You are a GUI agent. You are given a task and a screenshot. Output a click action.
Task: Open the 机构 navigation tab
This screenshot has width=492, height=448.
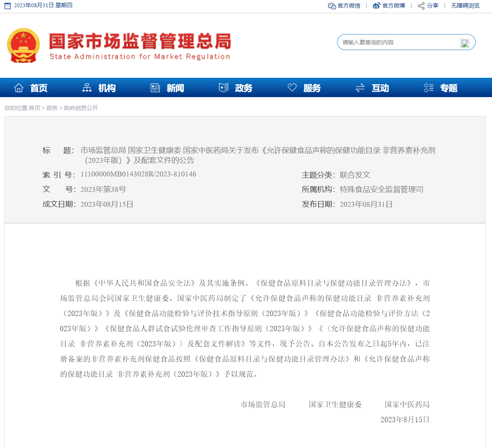(107, 88)
